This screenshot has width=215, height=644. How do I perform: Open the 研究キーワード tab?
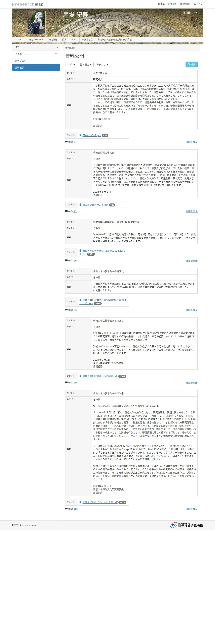point(36,39)
